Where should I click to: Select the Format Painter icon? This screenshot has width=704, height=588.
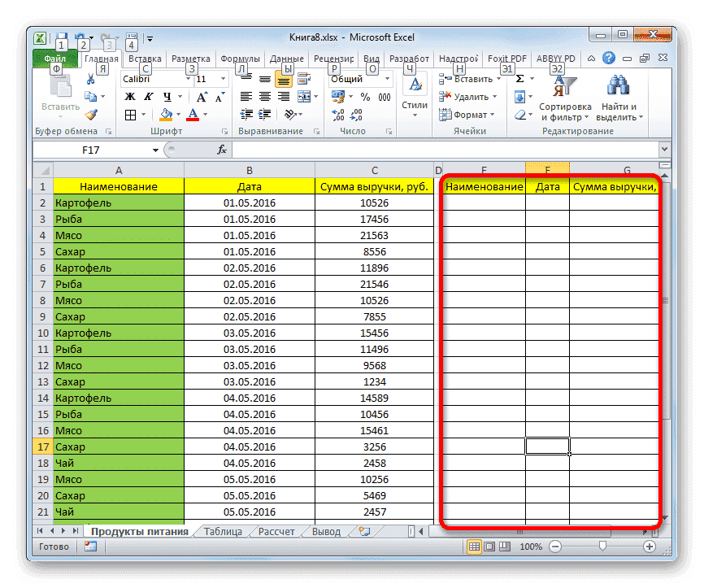tap(92, 115)
